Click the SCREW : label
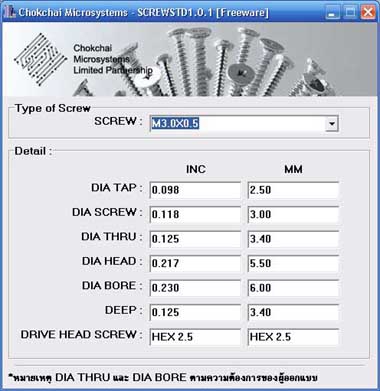This screenshot has height=391, width=380. click(x=118, y=121)
